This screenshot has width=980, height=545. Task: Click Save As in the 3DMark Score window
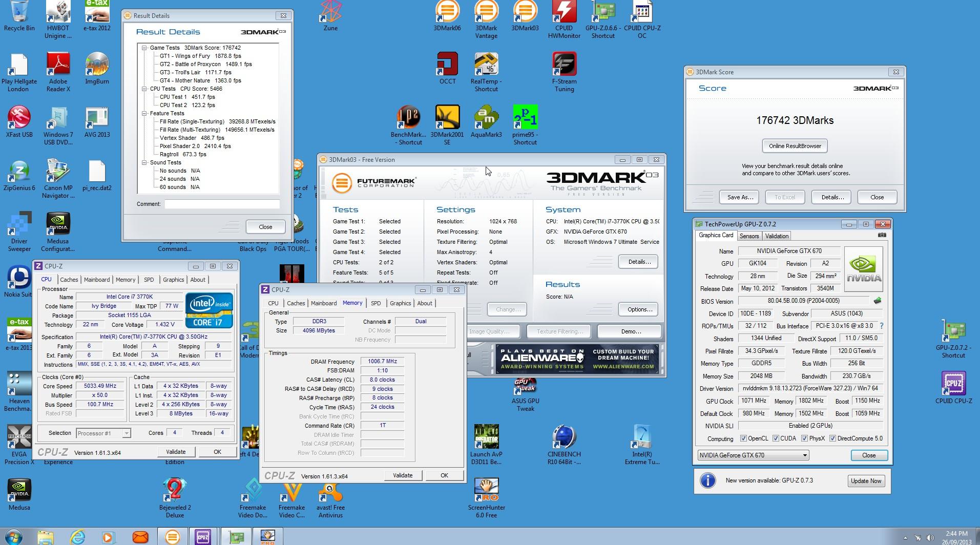coord(740,197)
